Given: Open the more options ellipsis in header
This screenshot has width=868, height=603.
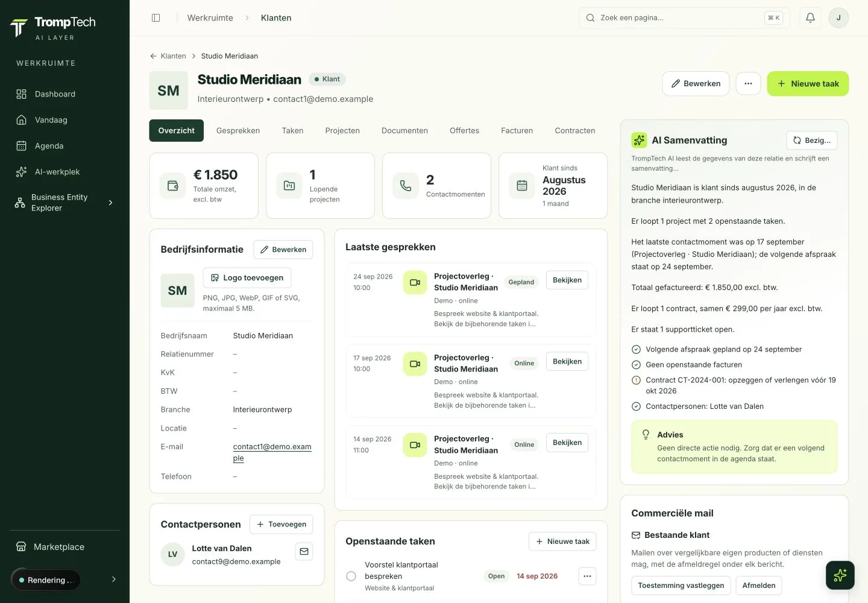Looking at the screenshot, I should click(x=748, y=84).
